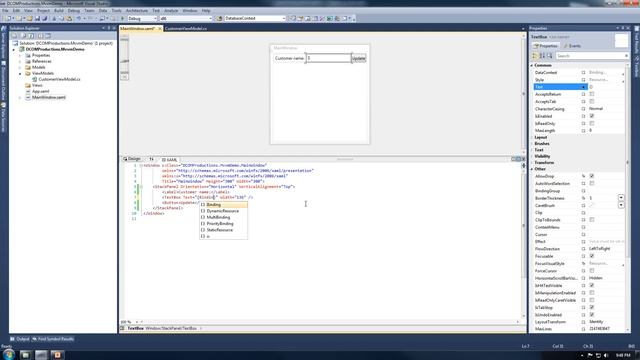
Task: Toggle the IsEnabled checkbox
Action: click(x=592, y=116)
